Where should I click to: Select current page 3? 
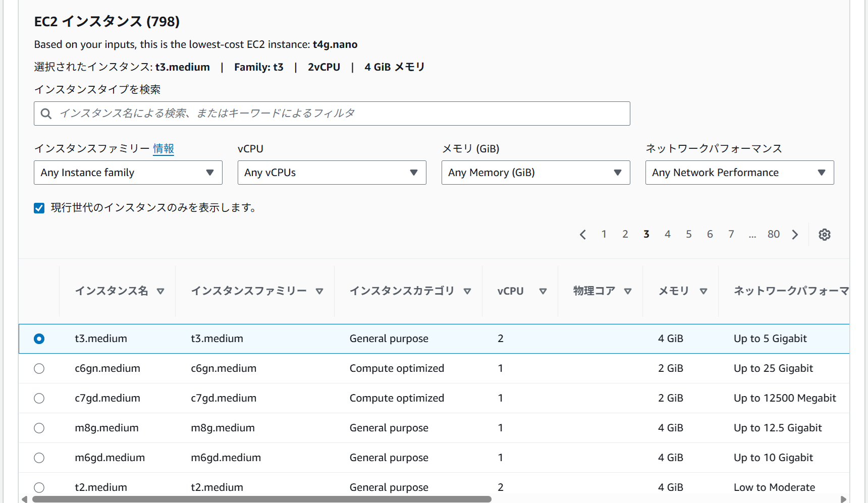(646, 234)
